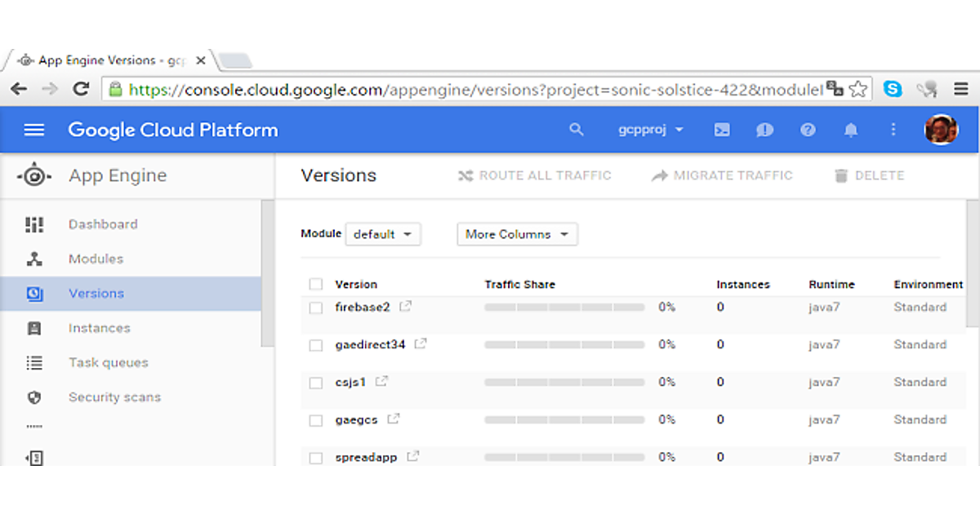Click the search magnifier icon
Viewport: 980px width, 514px height.
coord(577,130)
